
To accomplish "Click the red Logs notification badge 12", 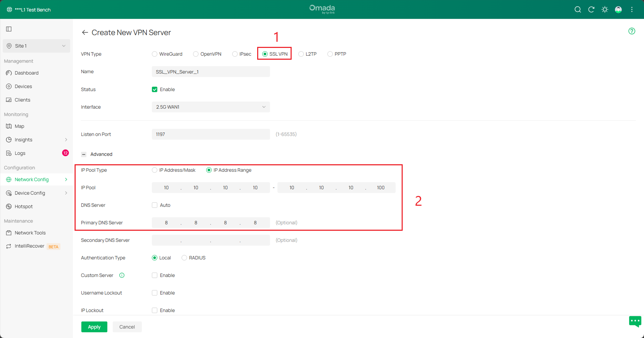I will (x=65, y=153).
